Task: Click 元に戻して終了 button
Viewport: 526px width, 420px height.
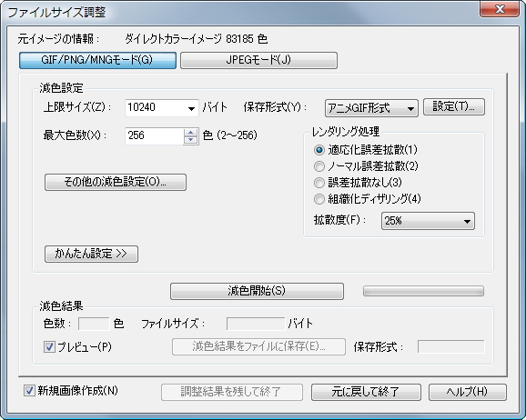Action: [x=366, y=392]
